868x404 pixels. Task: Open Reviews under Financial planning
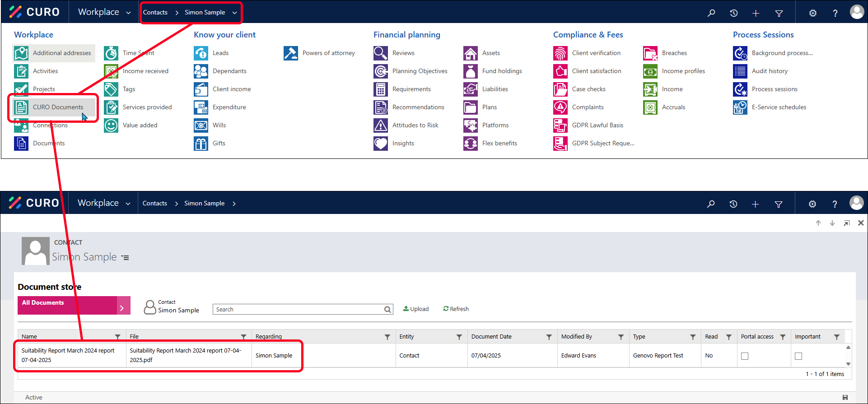(x=394, y=53)
